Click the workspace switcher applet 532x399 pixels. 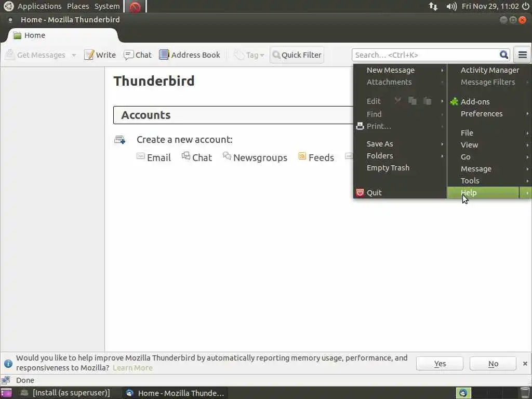coord(486,393)
